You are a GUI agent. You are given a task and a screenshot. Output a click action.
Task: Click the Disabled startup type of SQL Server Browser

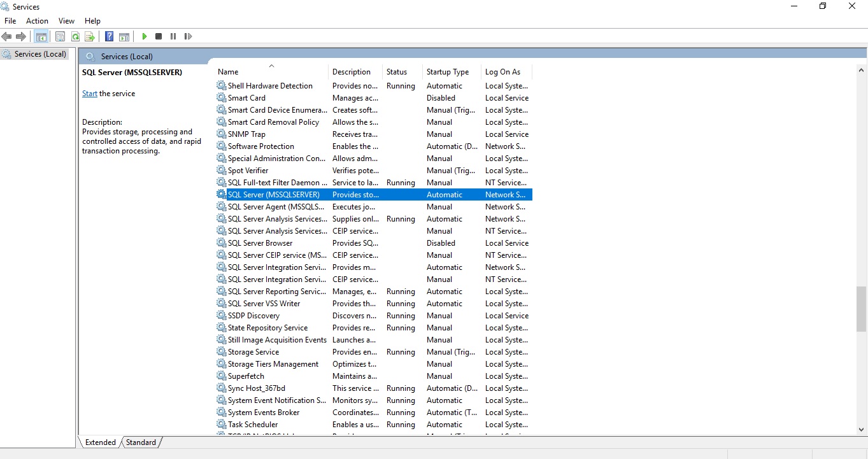point(441,243)
